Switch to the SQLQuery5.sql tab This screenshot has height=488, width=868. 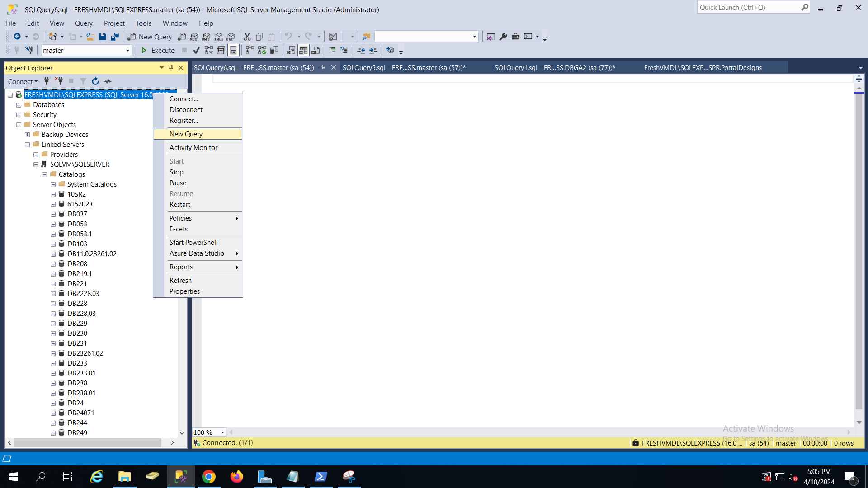(x=404, y=67)
